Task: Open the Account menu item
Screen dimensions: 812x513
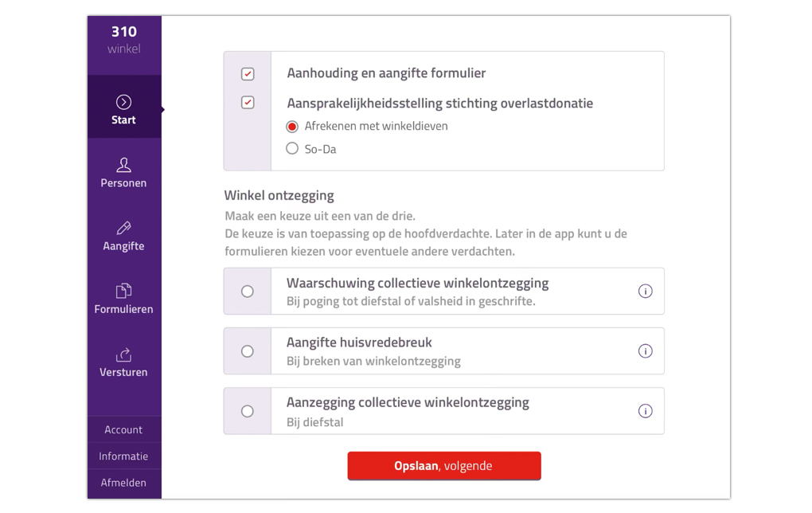Action: point(124,429)
